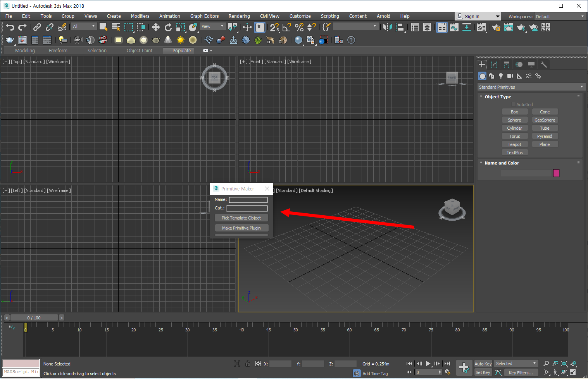
Task: Open the Graph Editors menu
Action: click(x=204, y=16)
